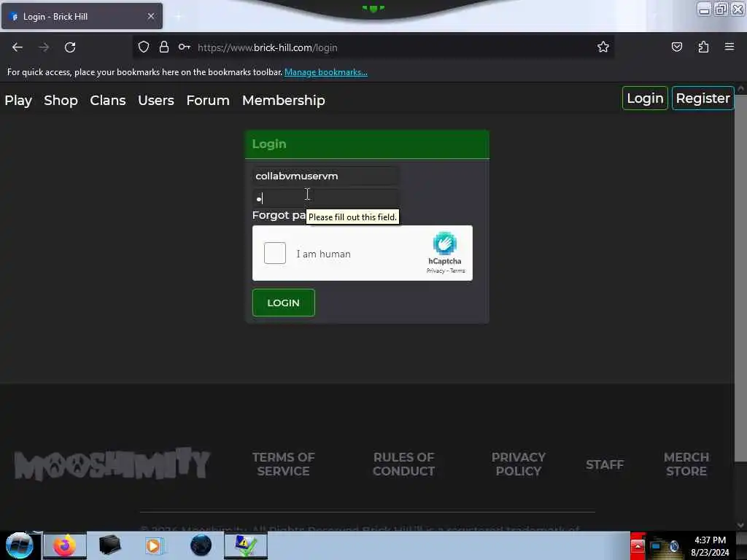The image size is (747, 560).
Task: Open the Privacy Policy footer link
Action: [519, 464]
